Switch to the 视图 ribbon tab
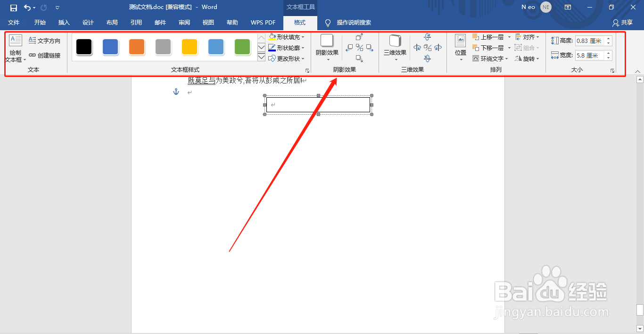The image size is (644, 334). coord(208,23)
